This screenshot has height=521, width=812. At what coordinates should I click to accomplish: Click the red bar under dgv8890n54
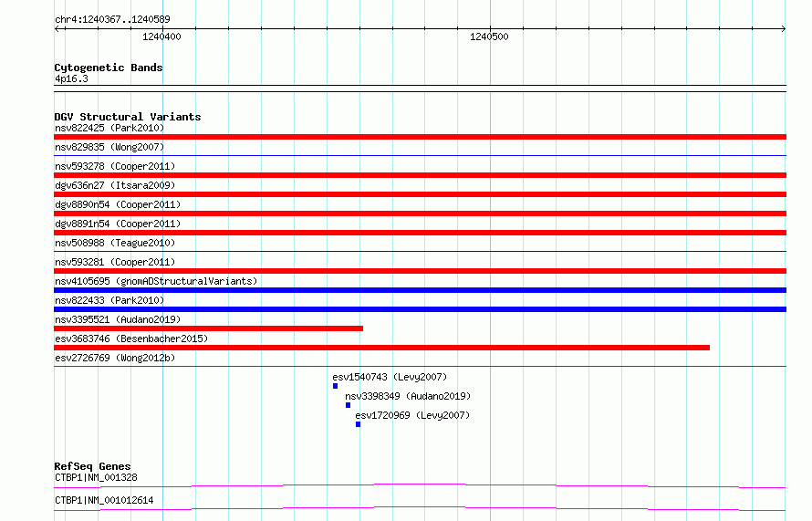(420, 214)
